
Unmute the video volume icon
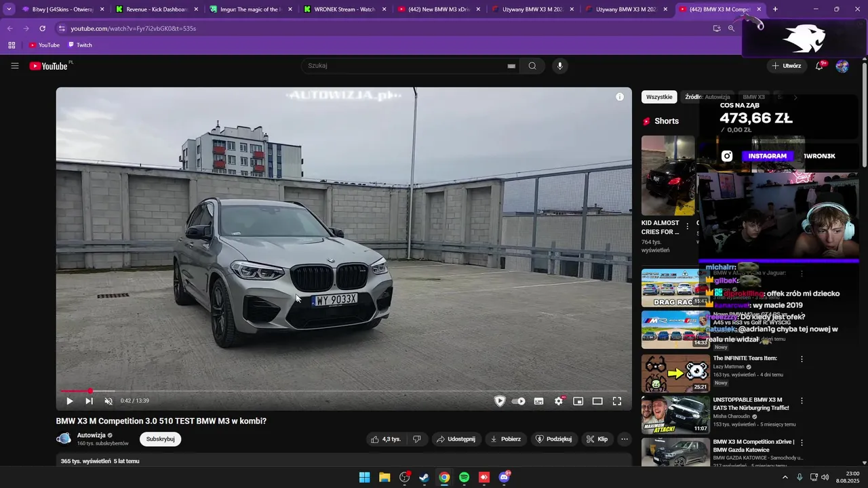108,401
